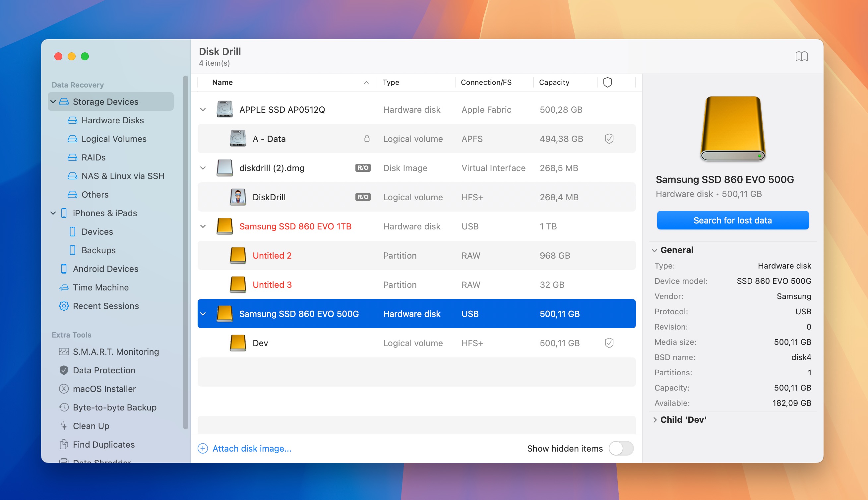Click the Samsung SSD 860 EVO 1TB name
This screenshot has width=868, height=500.
(x=295, y=226)
